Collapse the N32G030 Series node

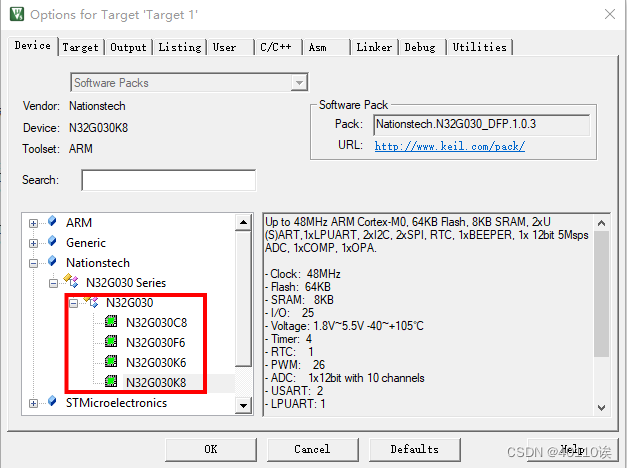54,284
